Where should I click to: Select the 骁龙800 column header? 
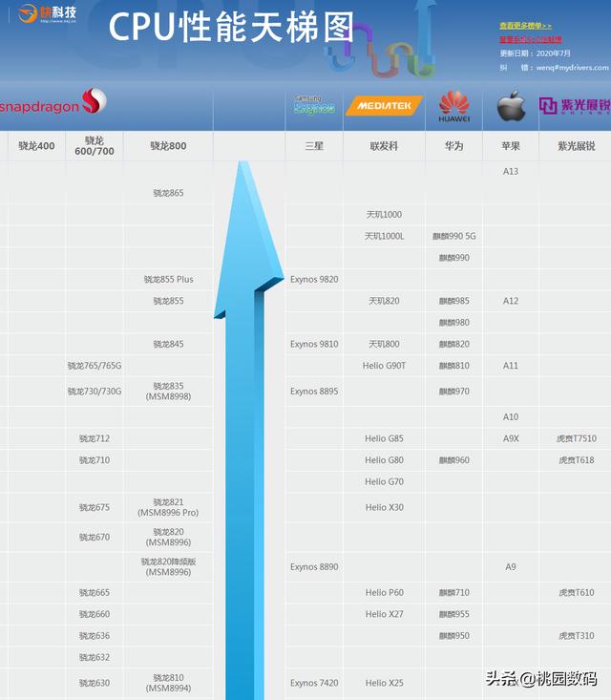pos(168,146)
